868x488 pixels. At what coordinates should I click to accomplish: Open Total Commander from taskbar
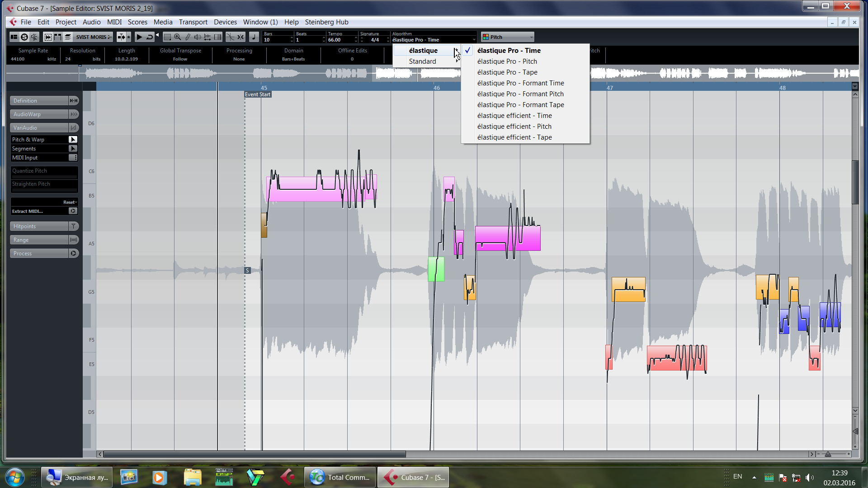(x=340, y=477)
